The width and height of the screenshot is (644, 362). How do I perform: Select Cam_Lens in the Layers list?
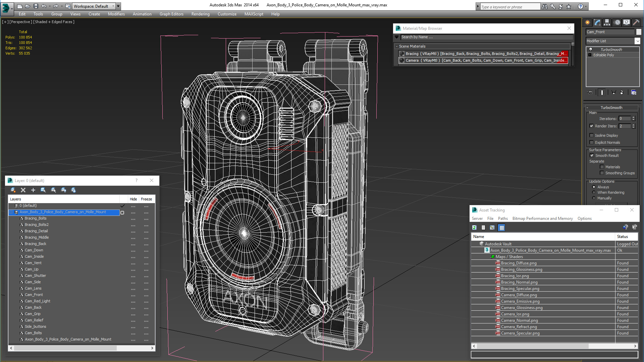click(x=33, y=289)
